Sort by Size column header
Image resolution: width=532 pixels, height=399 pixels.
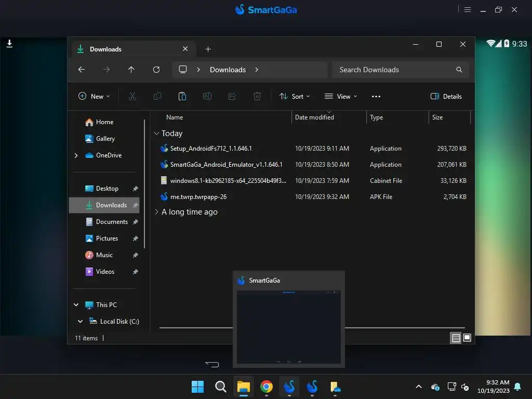[437, 117]
